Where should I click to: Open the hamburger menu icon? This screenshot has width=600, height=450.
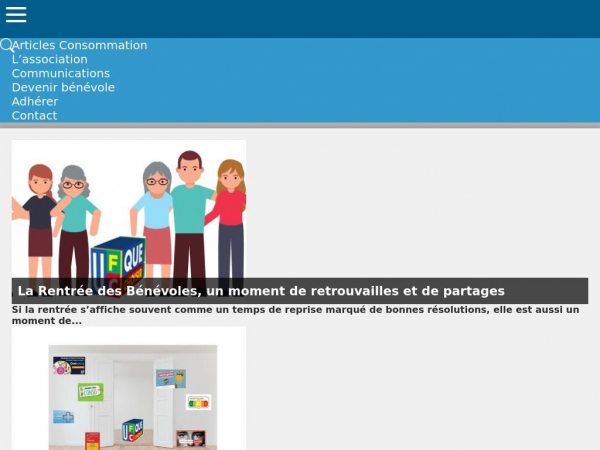[x=16, y=15]
